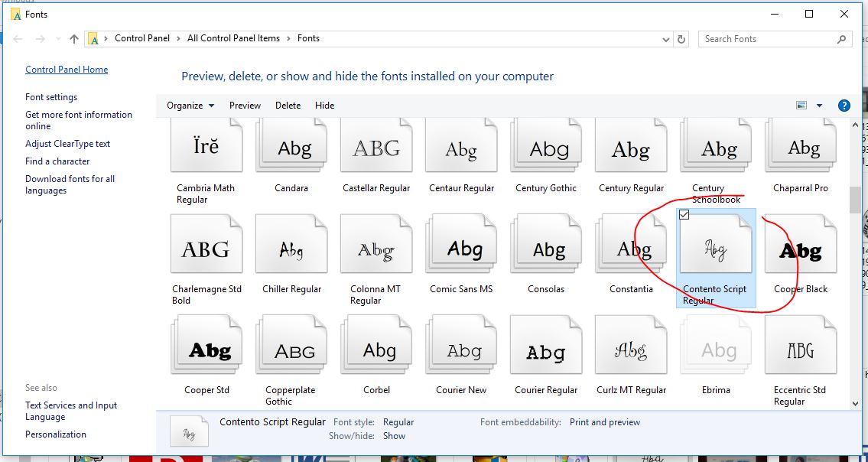This screenshot has height=462, width=868.
Task: Select the Candara font icon
Action: coord(291,145)
